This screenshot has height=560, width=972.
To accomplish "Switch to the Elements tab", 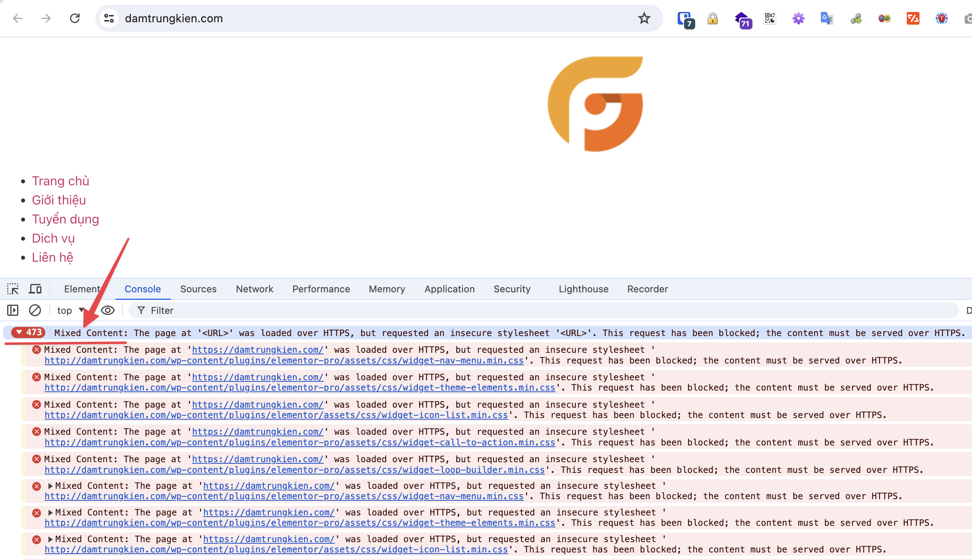I will tap(82, 289).
